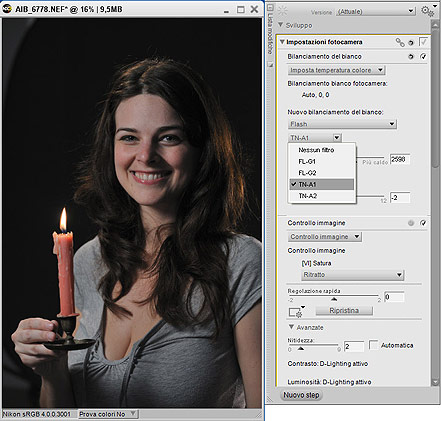Open the Imposta temperatura colore dropdown
Screen dimensions: 441x421
click(x=336, y=70)
